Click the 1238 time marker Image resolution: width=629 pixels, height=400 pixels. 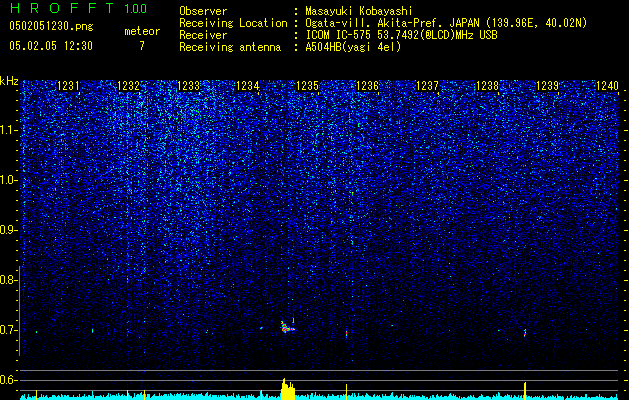pos(487,86)
